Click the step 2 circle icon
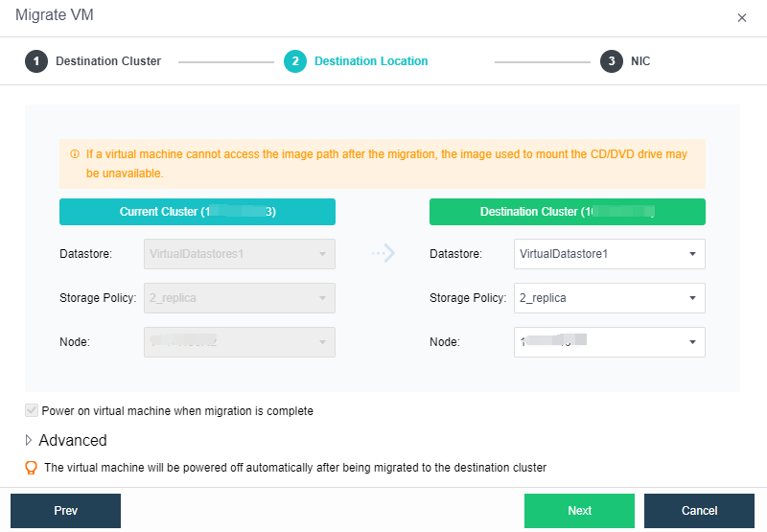Image resolution: width=767 pixels, height=532 pixels. point(295,61)
